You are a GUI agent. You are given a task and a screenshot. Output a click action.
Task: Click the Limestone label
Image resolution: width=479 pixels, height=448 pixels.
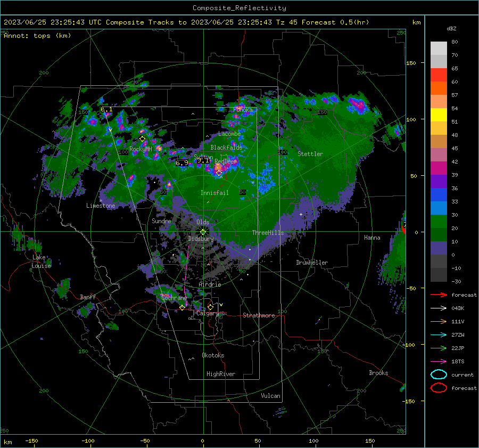(101, 206)
